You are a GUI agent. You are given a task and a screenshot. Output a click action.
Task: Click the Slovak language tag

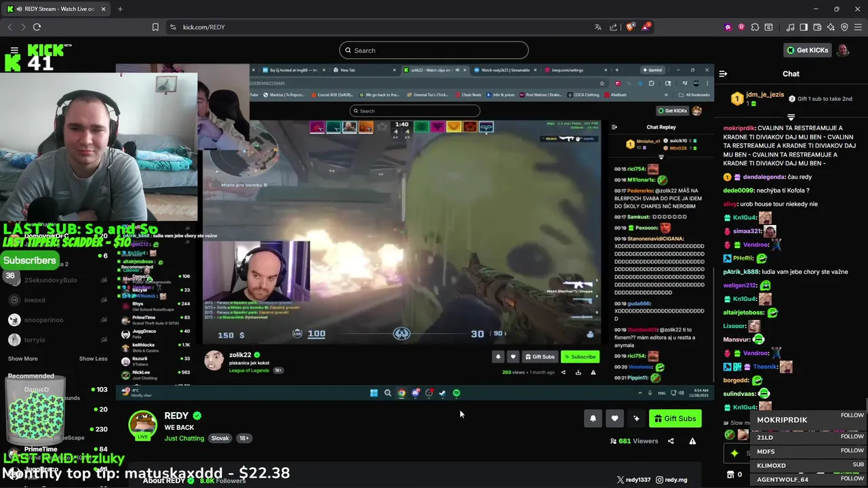[220, 439]
